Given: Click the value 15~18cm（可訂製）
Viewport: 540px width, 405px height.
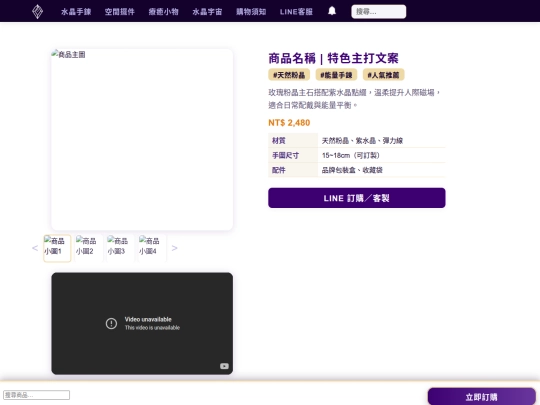Looking at the screenshot, I should click(x=351, y=155).
